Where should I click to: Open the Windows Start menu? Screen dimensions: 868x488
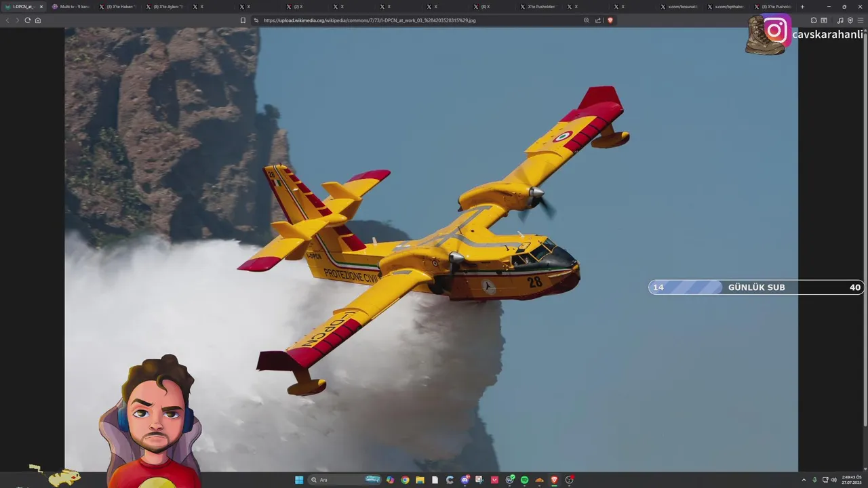point(299,480)
